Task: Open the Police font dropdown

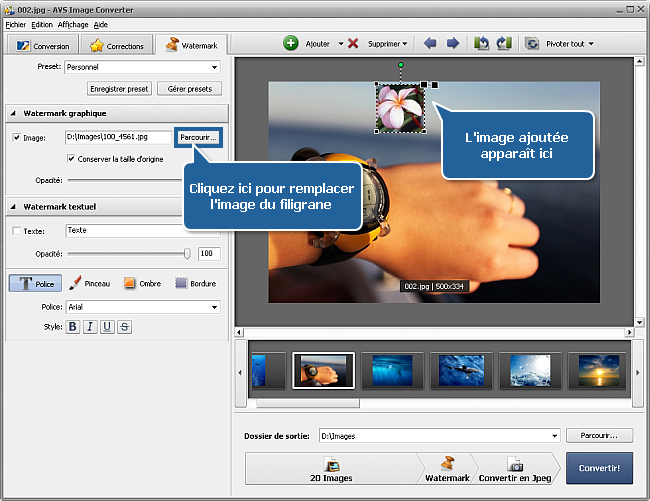Action: click(x=214, y=307)
